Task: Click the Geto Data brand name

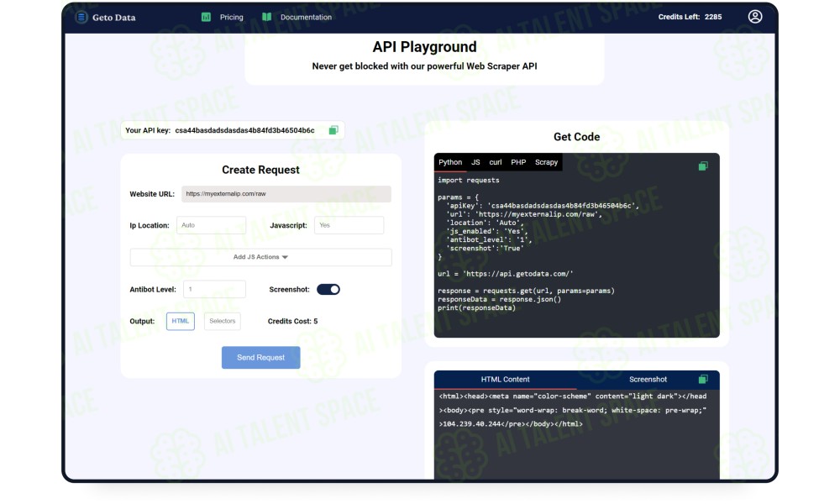Action: click(x=113, y=17)
